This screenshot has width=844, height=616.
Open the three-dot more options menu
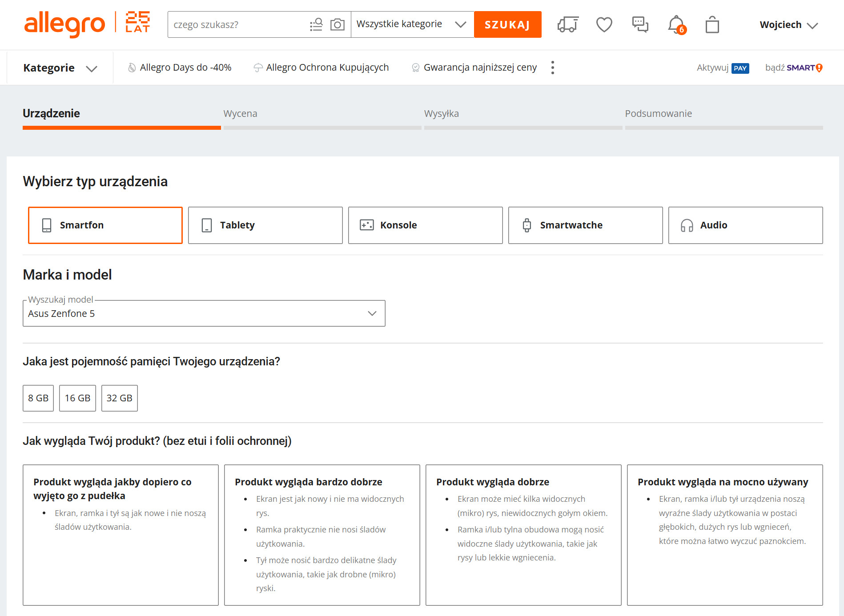coord(552,68)
